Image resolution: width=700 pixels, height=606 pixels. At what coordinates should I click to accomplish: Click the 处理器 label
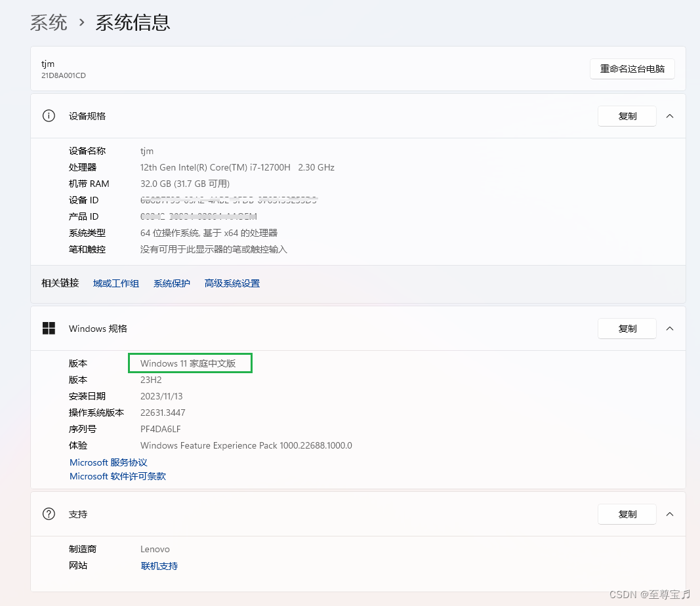point(83,167)
